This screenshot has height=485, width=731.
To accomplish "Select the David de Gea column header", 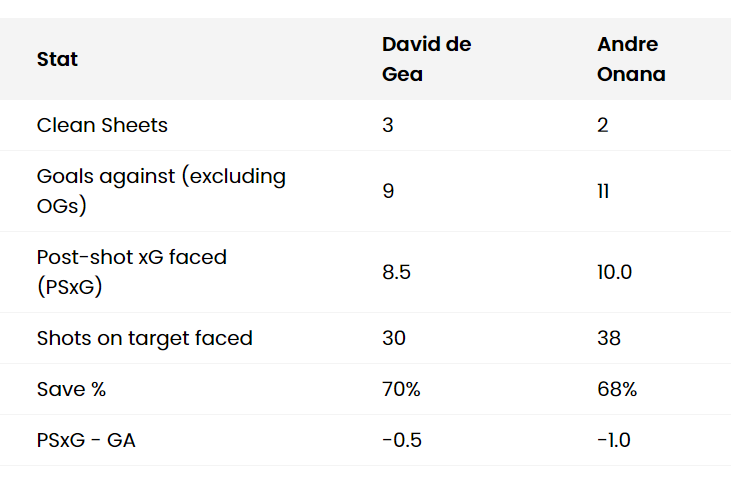I will coord(426,59).
